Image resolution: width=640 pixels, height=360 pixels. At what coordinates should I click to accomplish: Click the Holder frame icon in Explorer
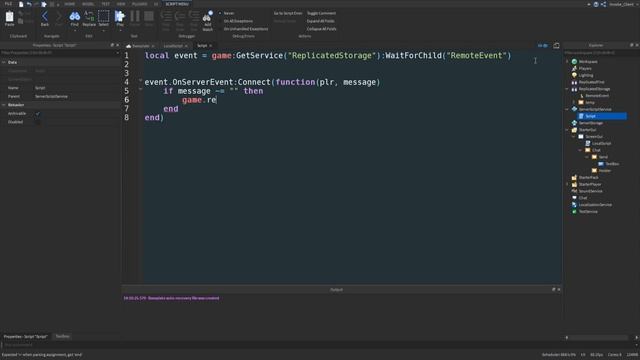tap(594, 171)
